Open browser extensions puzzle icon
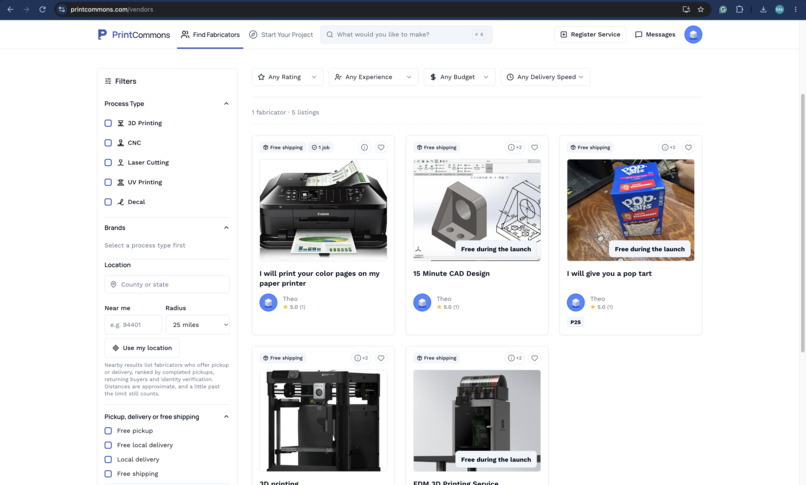The width and height of the screenshot is (806, 485). [739, 9]
